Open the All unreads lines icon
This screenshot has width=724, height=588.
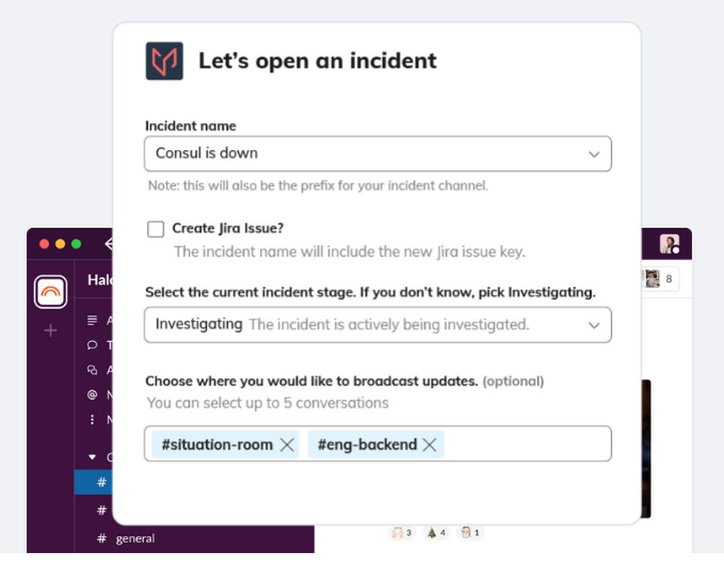pos(92,320)
